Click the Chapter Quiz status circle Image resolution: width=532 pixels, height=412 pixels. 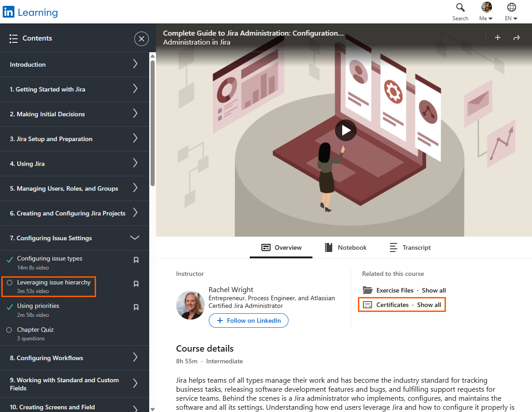(x=9, y=330)
